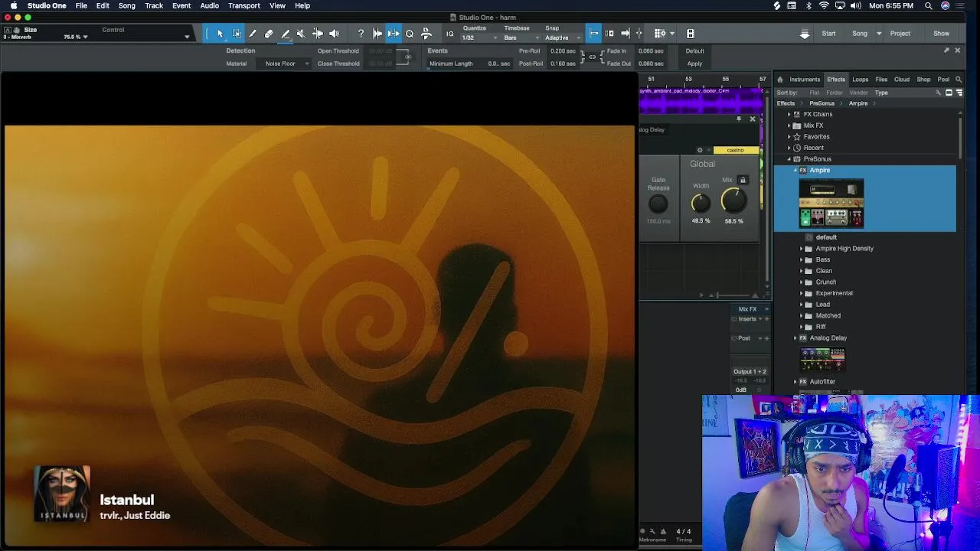Image resolution: width=980 pixels, height=551 pixels.
Task: Select the Bend tool
Action: pyautogui.click(x=317, y=34)
